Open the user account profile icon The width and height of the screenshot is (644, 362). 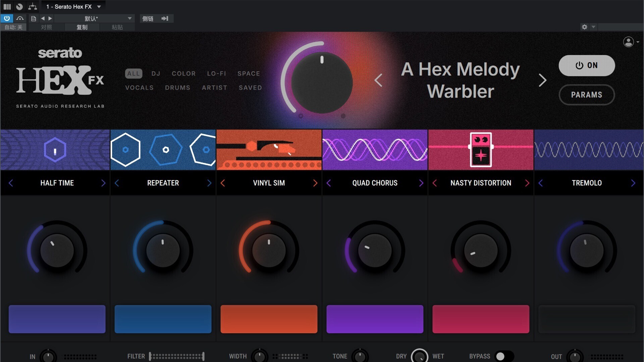click(x=629, y=42)
